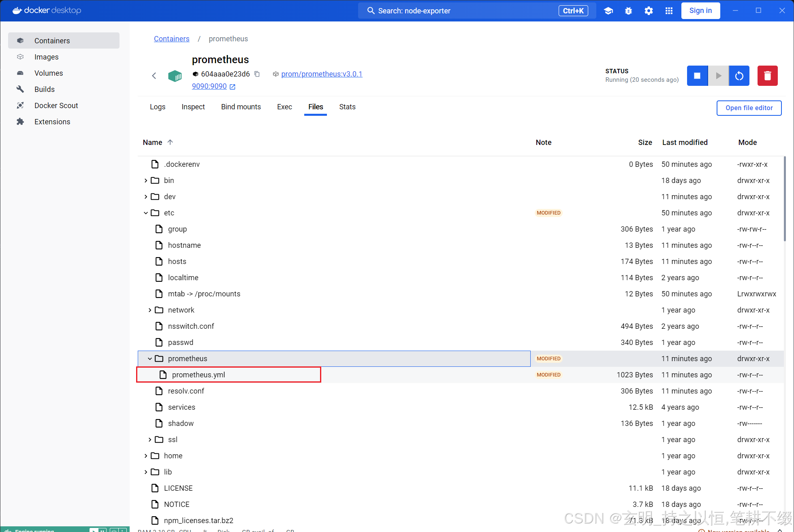794x532 pixels.
Task: Go back with the left arrow chevron
Action: click(x=154, y=76)
